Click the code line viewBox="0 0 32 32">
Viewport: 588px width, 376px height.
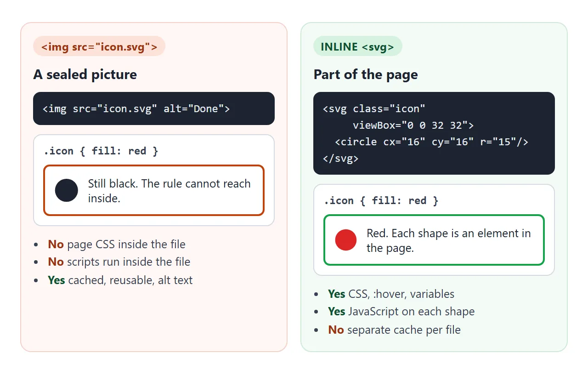[413, 125]
